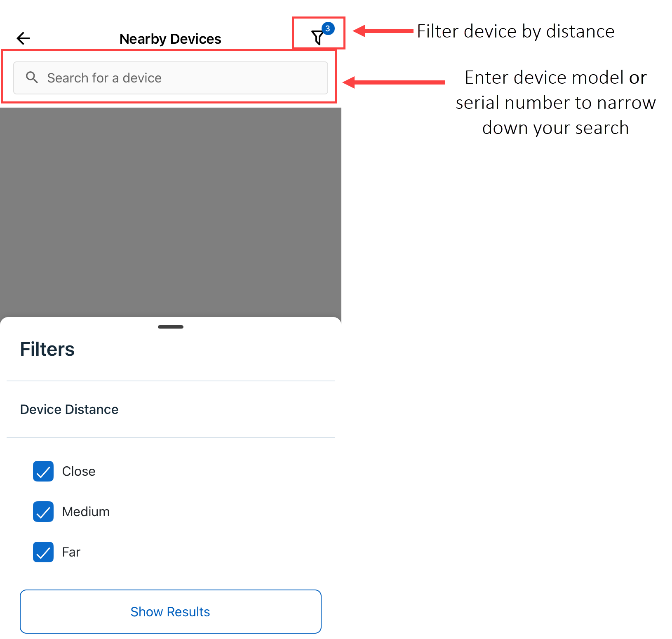Uncheck the Close distance checkbox

(43, 471)
